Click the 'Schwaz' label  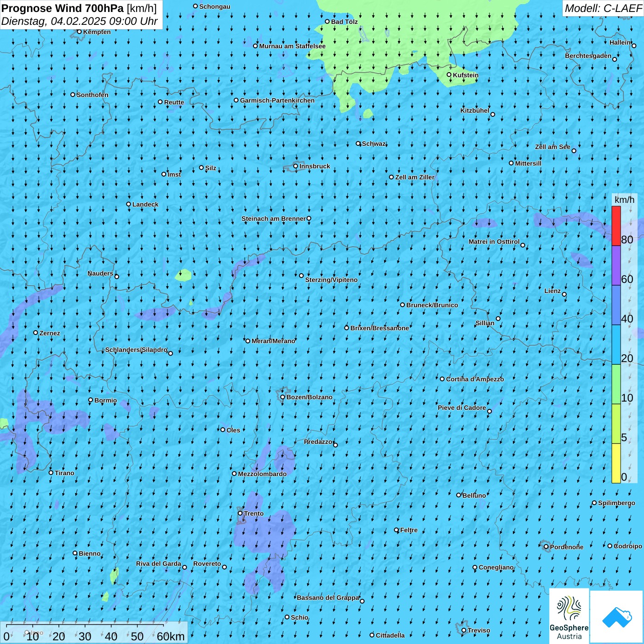tap(374, 144)
